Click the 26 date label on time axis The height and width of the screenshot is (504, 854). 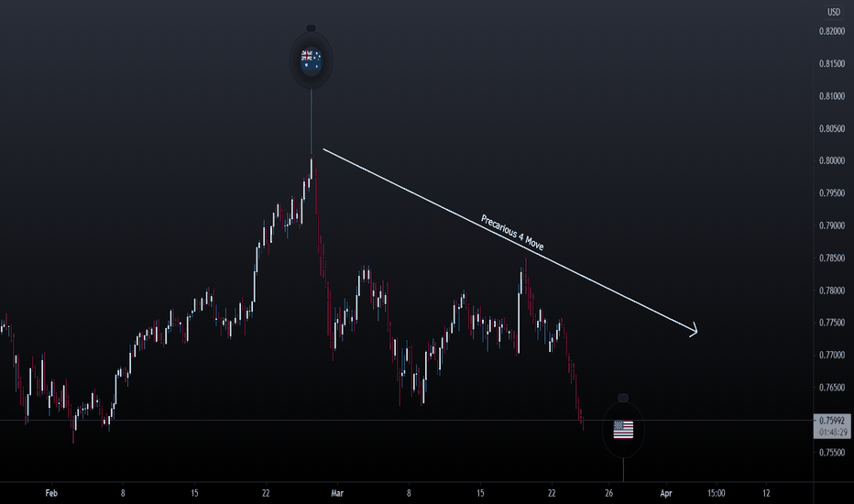[609, 493]
